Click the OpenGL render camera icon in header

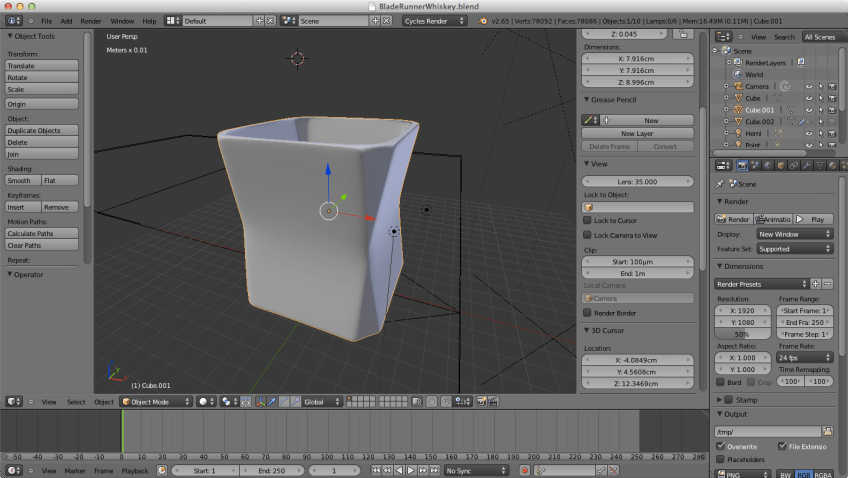pos(482,401)
